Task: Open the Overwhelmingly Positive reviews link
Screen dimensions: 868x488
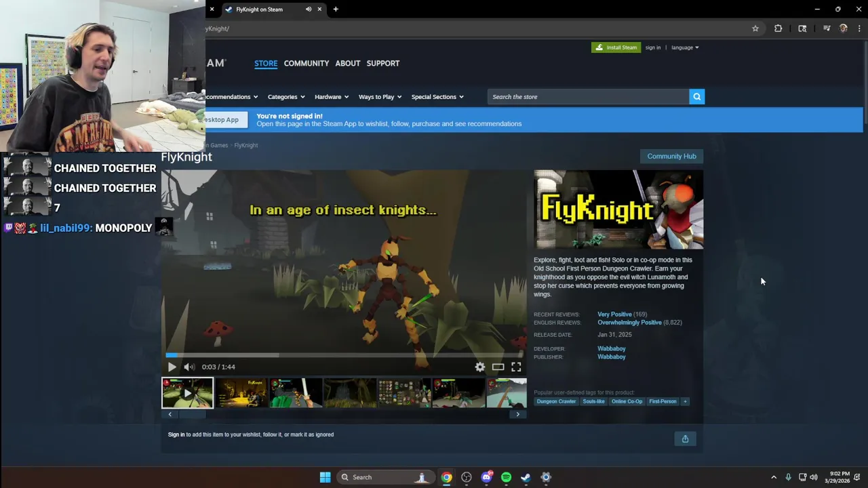Action: (629, 323)
